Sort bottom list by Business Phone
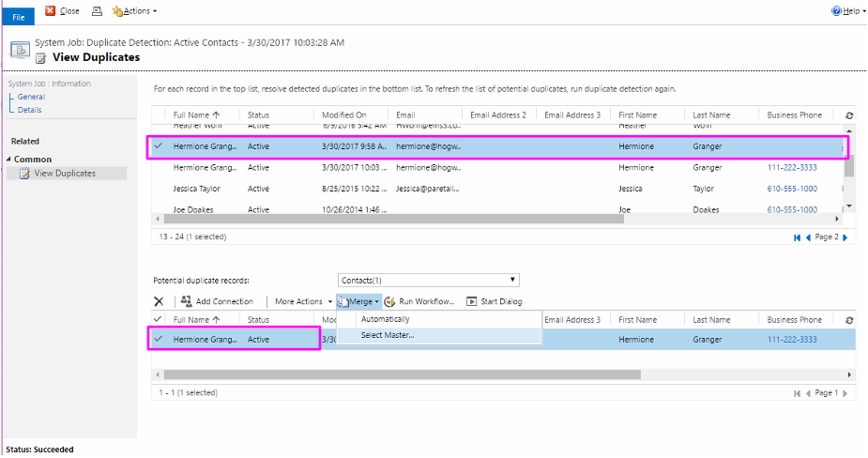The width and height of the screenshot is (868, 458). click(x=795, y=319)
